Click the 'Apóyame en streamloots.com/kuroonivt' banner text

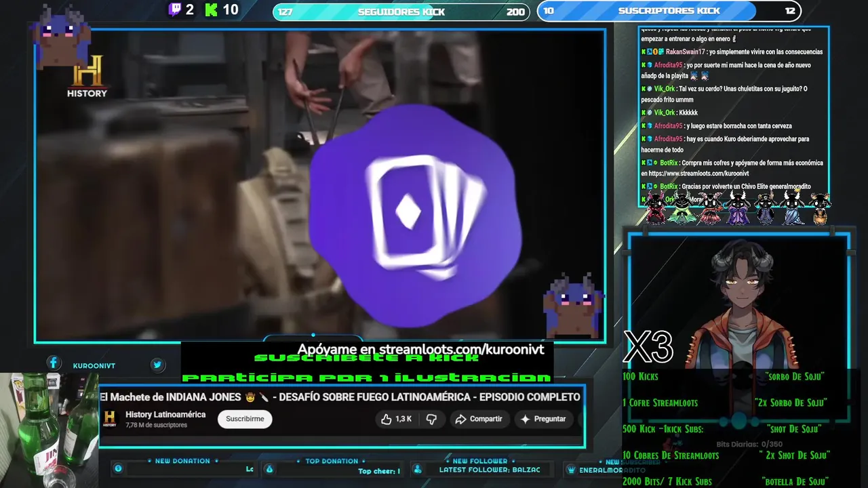coord(420,349)
